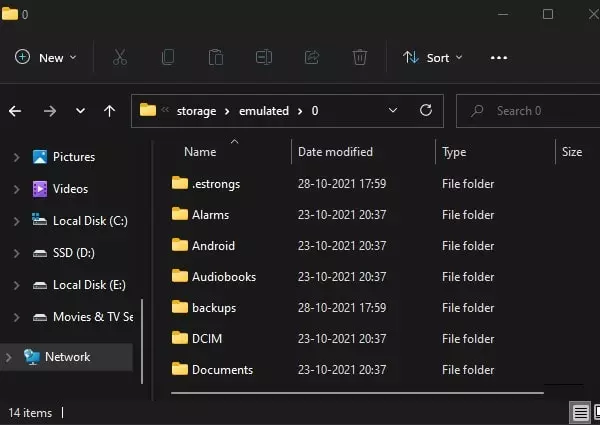This screenshot has width=600, height=425.
Task: Select the Documents folder icon
Action: 180,369
